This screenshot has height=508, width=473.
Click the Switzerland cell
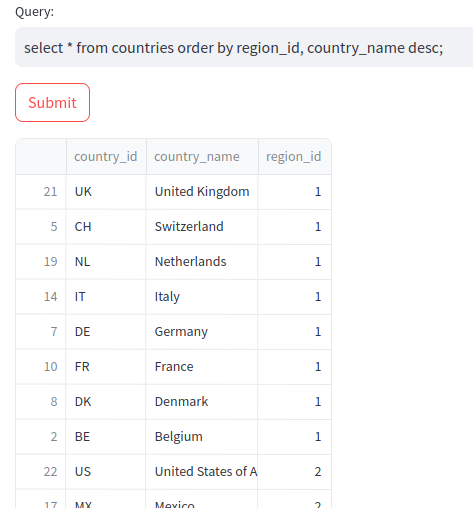tap(202, 227)
